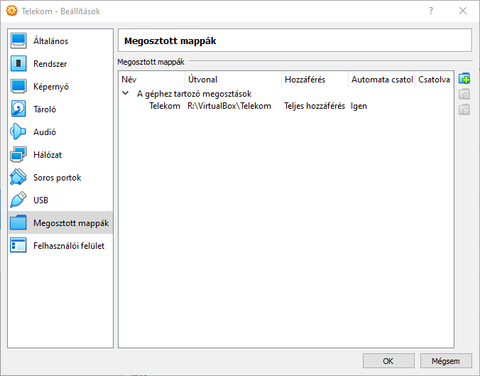Click the Csatolva column header

[434, 79]
